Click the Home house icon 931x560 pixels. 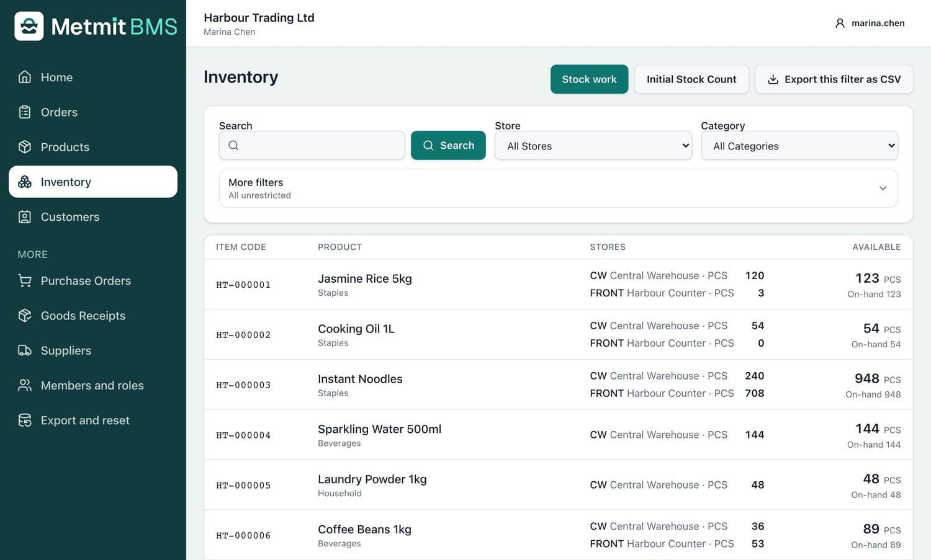(x=25, y=77)
